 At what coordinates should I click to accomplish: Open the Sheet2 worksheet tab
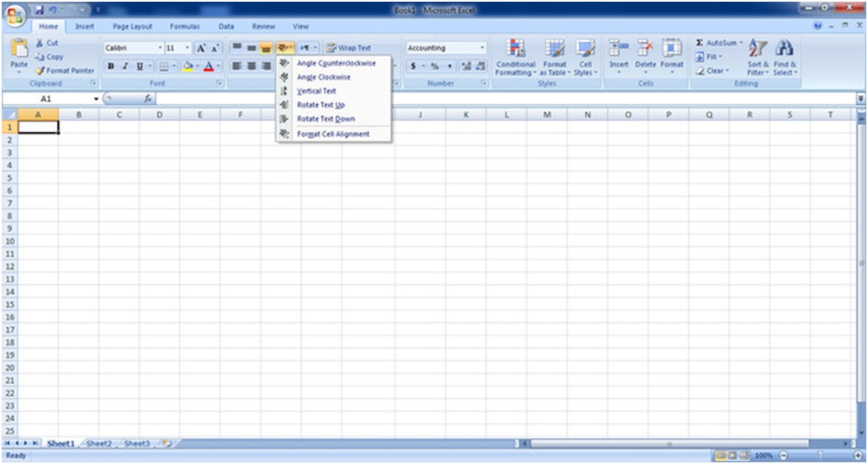click(x=98, y=443)
